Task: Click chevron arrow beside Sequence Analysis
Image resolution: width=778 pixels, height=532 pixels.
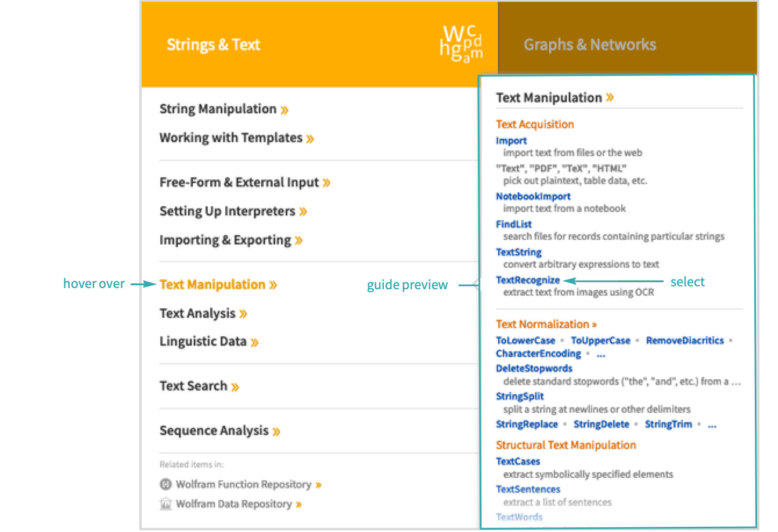Action: [x=276, y=432]
